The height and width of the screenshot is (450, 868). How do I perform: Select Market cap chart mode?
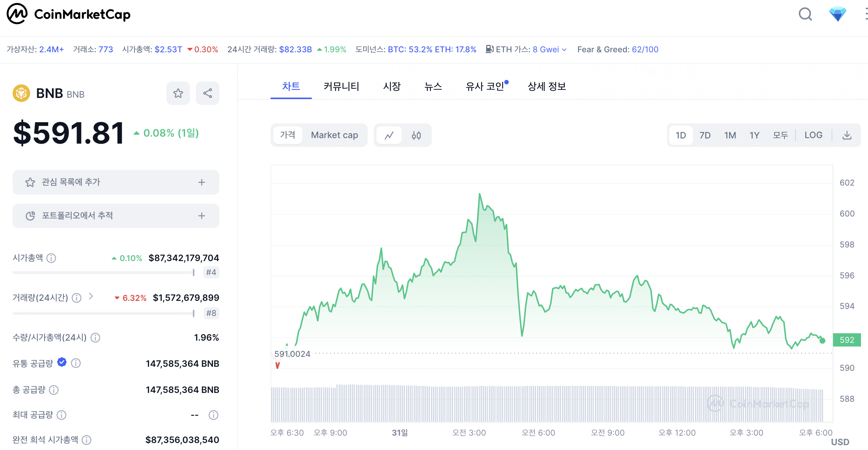pyautogui.click(x=334, y=135)
